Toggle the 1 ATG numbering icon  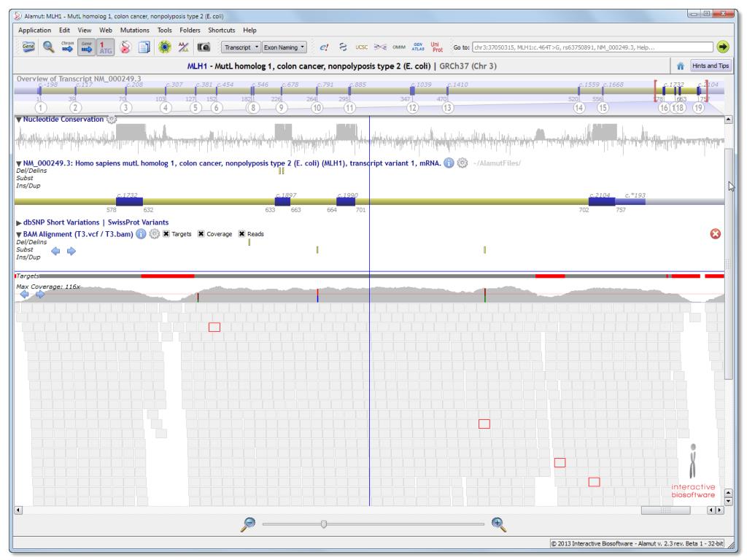(x=105, y=47)
